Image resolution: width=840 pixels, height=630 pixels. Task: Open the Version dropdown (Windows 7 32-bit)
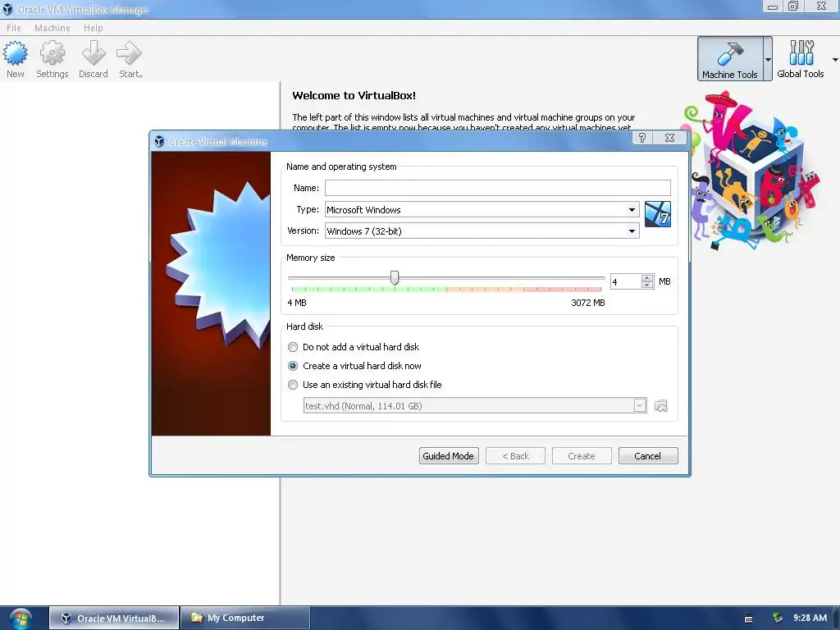(482, 231)
